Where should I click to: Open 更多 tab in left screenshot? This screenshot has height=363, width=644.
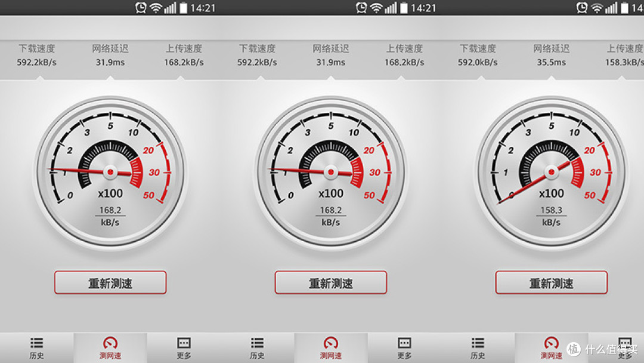click(x=184, y=348)
